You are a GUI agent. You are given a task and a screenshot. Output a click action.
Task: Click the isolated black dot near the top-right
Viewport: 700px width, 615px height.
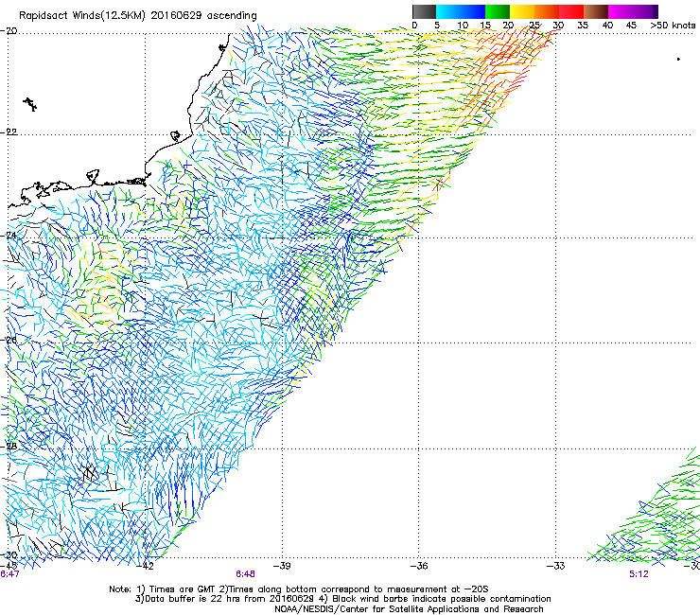pyautogui.click(x=678, y=59)
